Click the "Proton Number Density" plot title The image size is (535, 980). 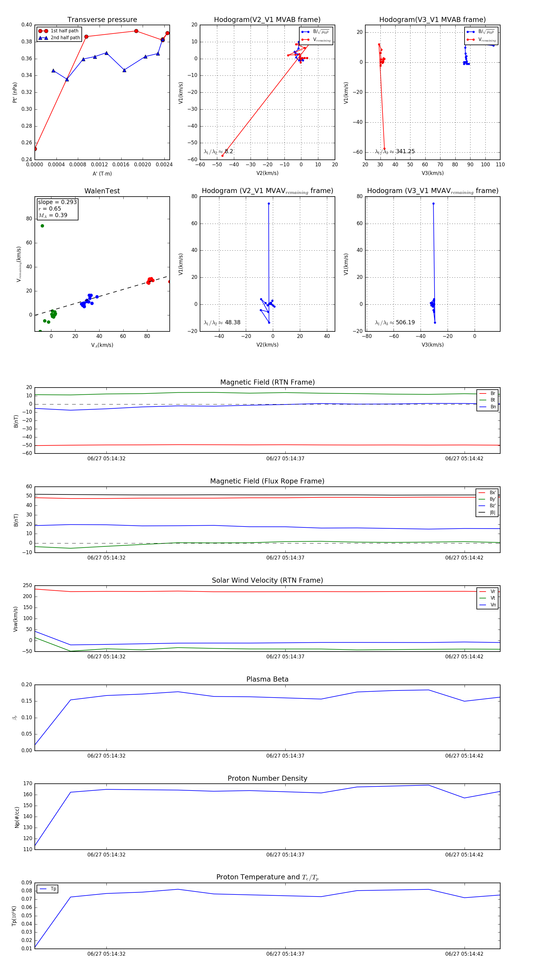tap(267, 778)
